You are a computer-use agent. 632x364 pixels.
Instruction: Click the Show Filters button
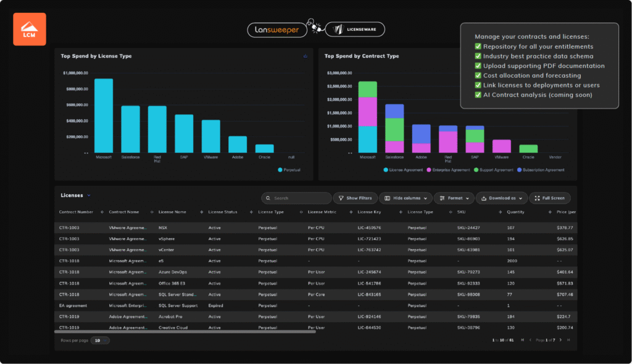[355, 198]
